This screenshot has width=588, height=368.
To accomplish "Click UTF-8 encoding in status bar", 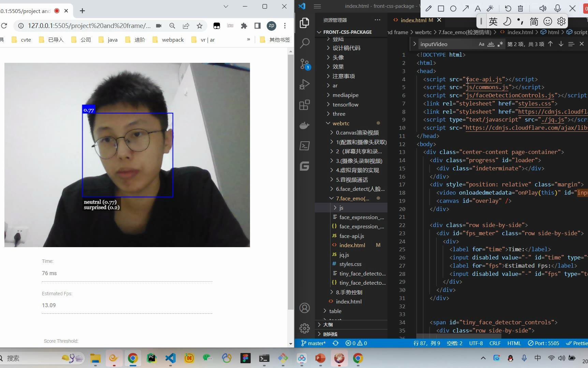I will 476,343.
